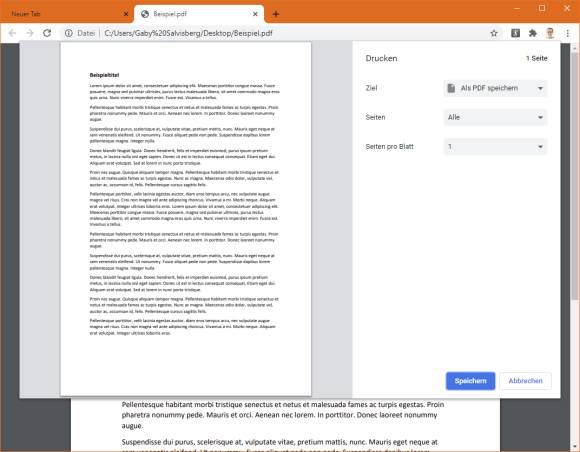This screenshot has width=580, height=452.
Task: Click the extension icon next to star
Action: click(515, 33)
